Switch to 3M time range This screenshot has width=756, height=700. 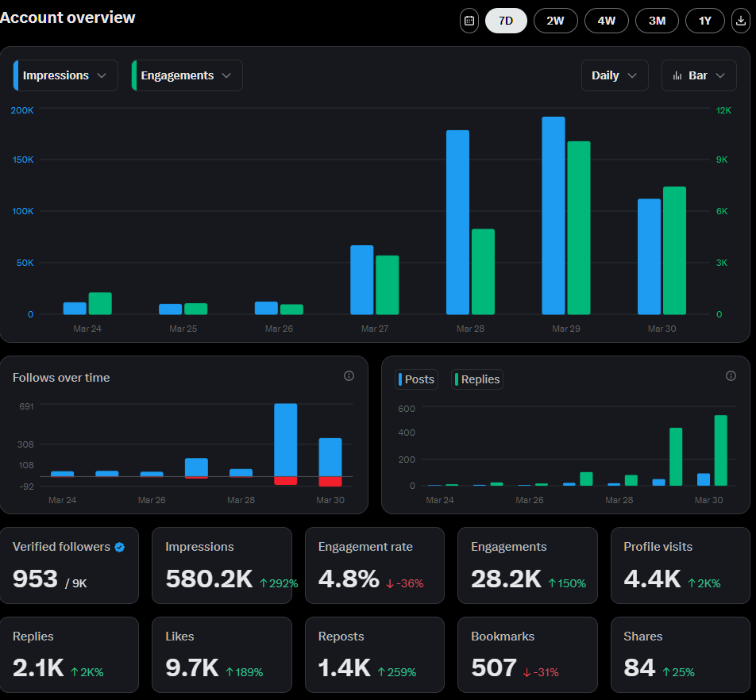tap(658, 21)
